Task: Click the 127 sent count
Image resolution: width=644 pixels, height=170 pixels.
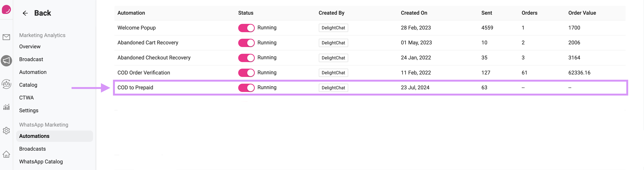Action: [486, 73]
